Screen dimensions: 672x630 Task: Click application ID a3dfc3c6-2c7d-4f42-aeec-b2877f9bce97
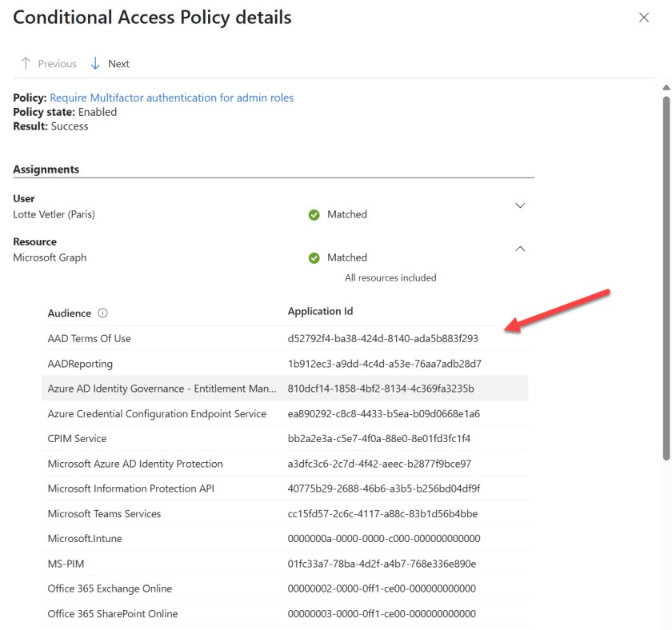379,464
